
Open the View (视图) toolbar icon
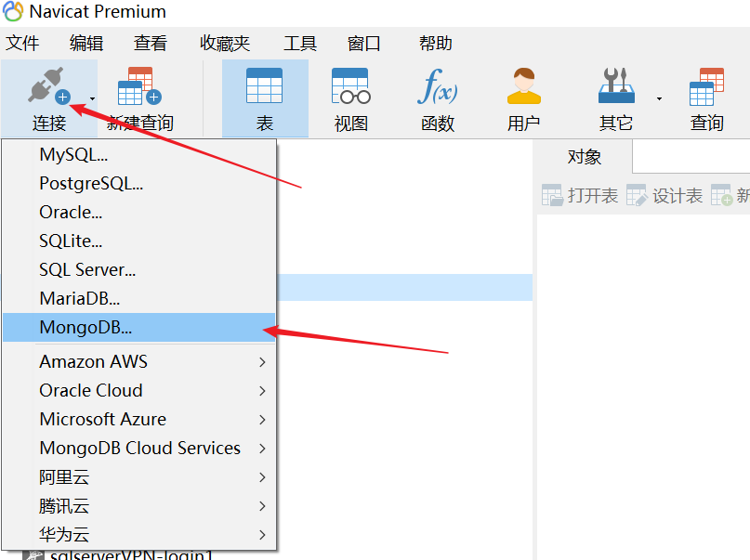(x=351, y=86)
